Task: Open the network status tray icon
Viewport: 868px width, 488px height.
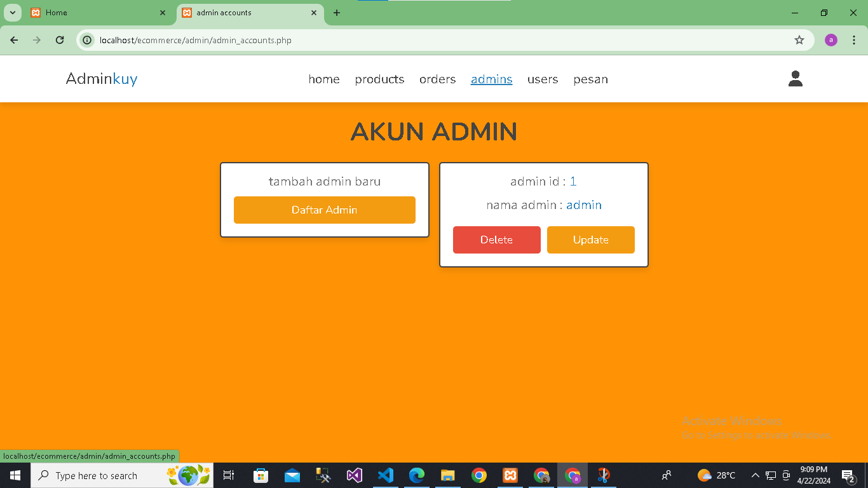Action: click(x=771, y=475)
